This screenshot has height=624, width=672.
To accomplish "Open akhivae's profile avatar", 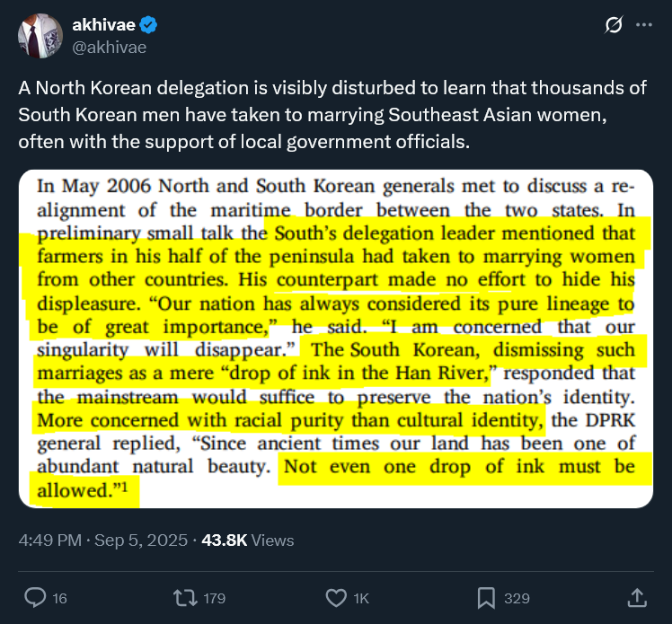I will [x=40, y=37].
